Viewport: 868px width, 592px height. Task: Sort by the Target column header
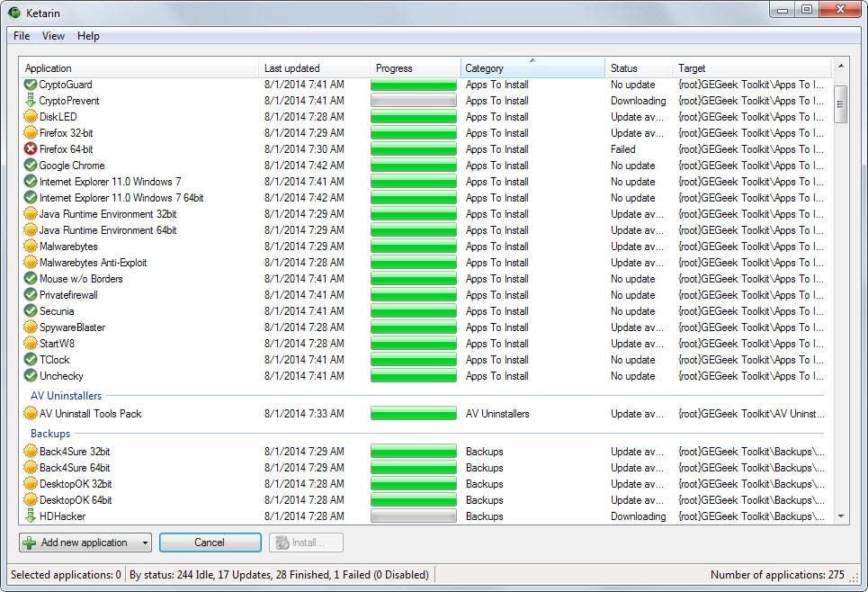[752, 68]
